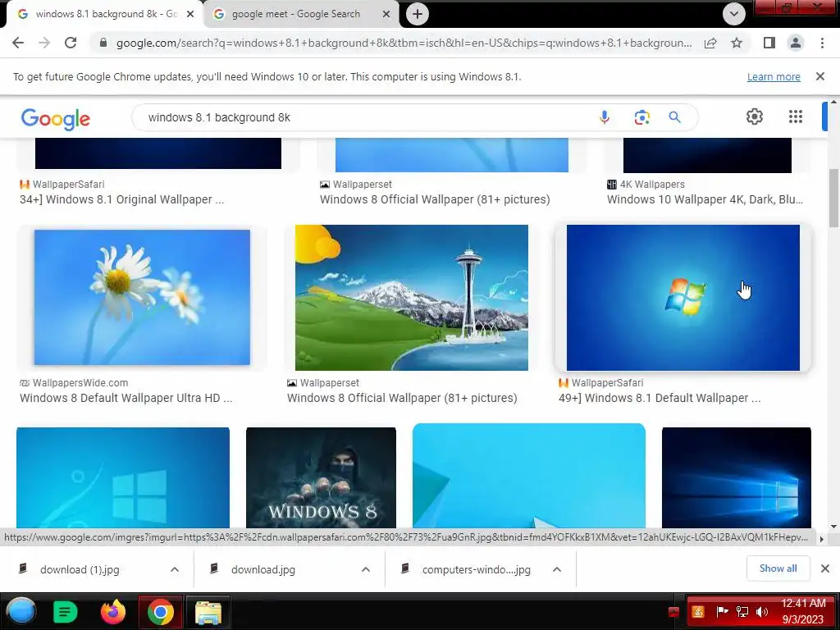The height and width of the screenshot is (630, 840).
Task: Open the green notes app in the taskbar
Action: [x=66, y=612]
